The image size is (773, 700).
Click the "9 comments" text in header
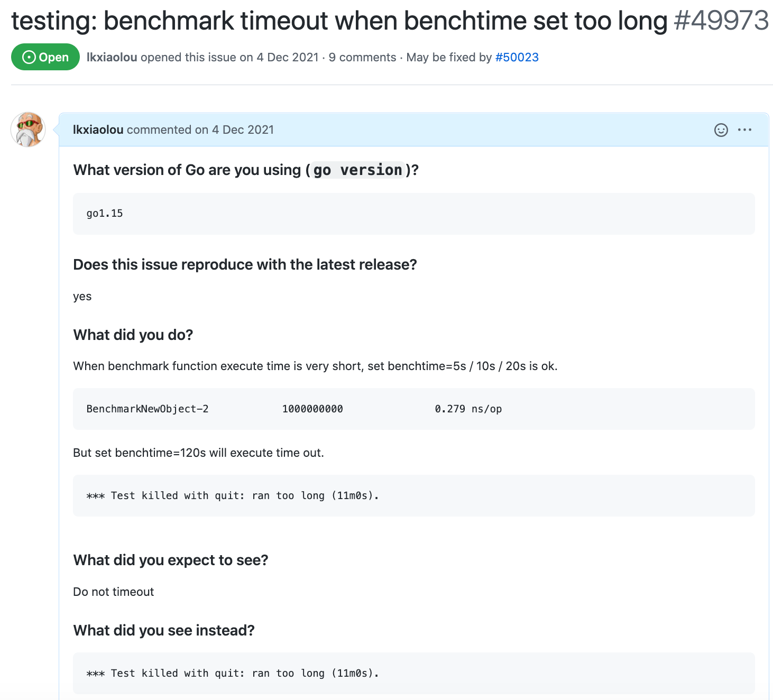coord(362,57)
